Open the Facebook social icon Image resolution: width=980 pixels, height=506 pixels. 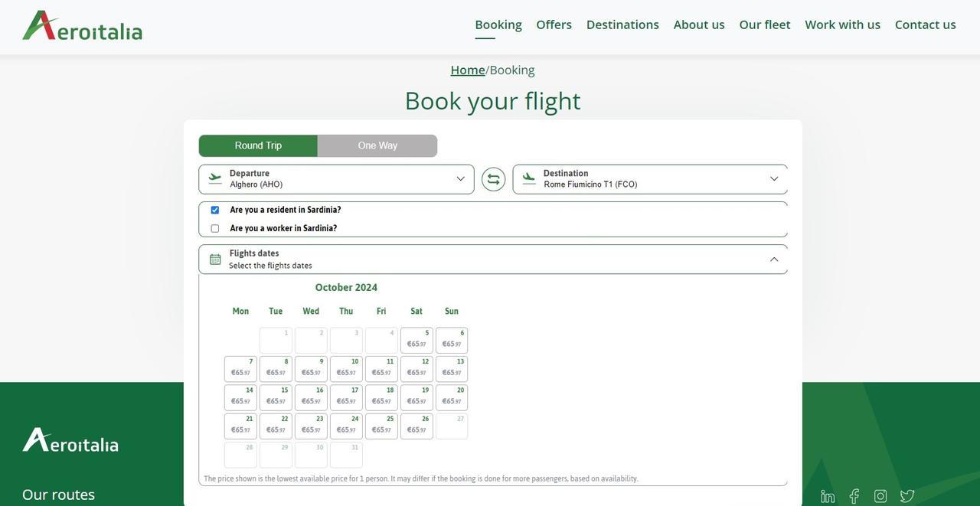pos(854,497)
